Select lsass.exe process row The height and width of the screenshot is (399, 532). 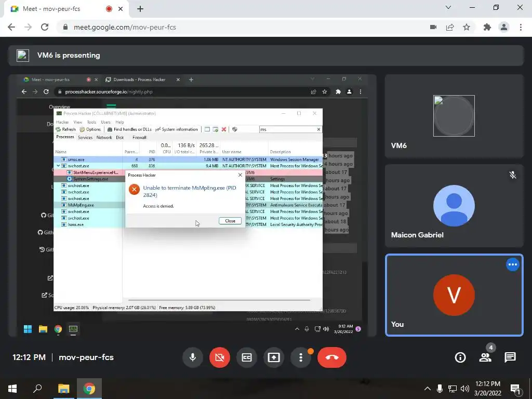click(188, 224)
